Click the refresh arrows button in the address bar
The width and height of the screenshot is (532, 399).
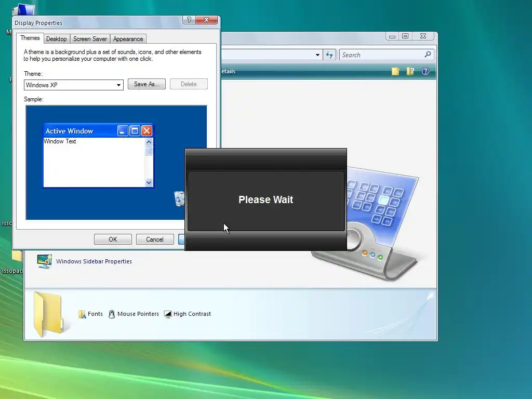click(x=329, y=55)
